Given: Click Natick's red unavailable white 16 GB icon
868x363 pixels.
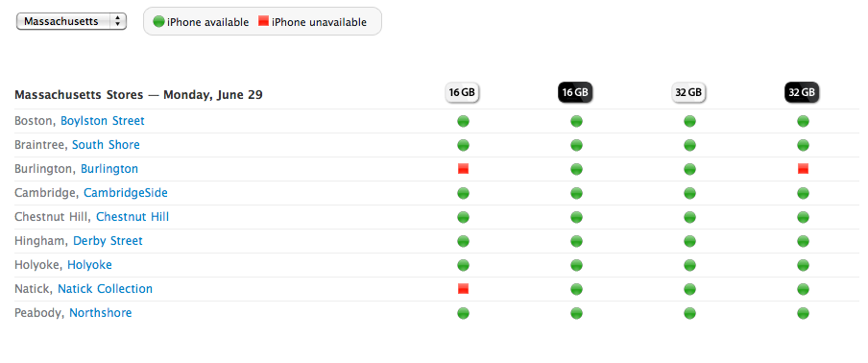Looking at the screenshot, I should 464,288.
